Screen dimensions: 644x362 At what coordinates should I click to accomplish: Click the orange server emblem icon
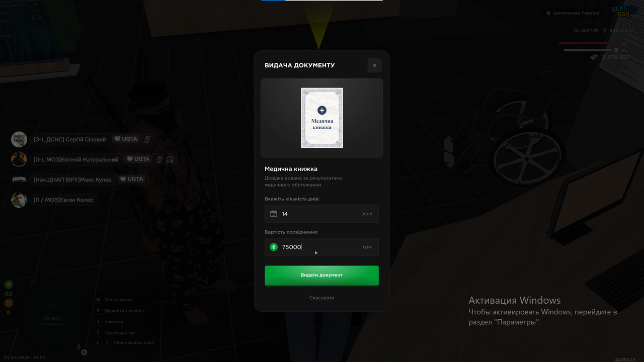(x=548, y=13)
